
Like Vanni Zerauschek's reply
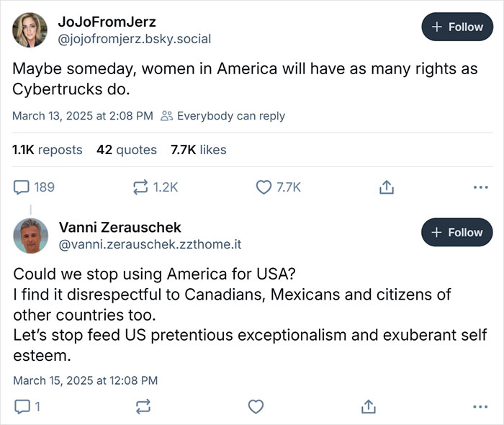click(256, 407)
